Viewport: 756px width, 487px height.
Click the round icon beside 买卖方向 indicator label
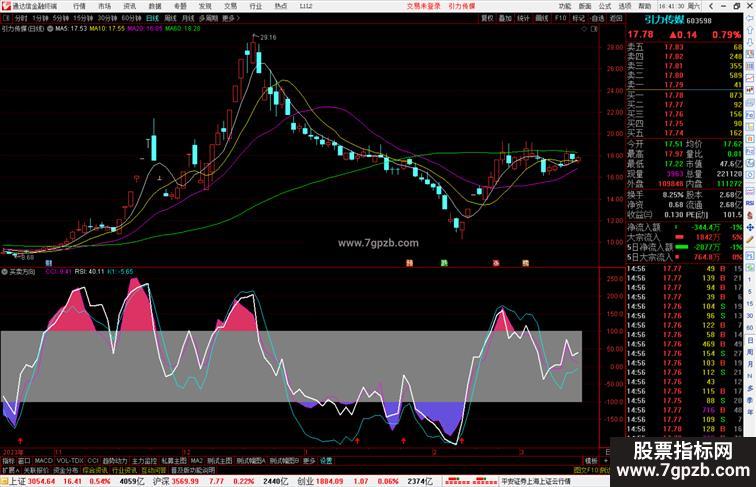tap(4, 272)
